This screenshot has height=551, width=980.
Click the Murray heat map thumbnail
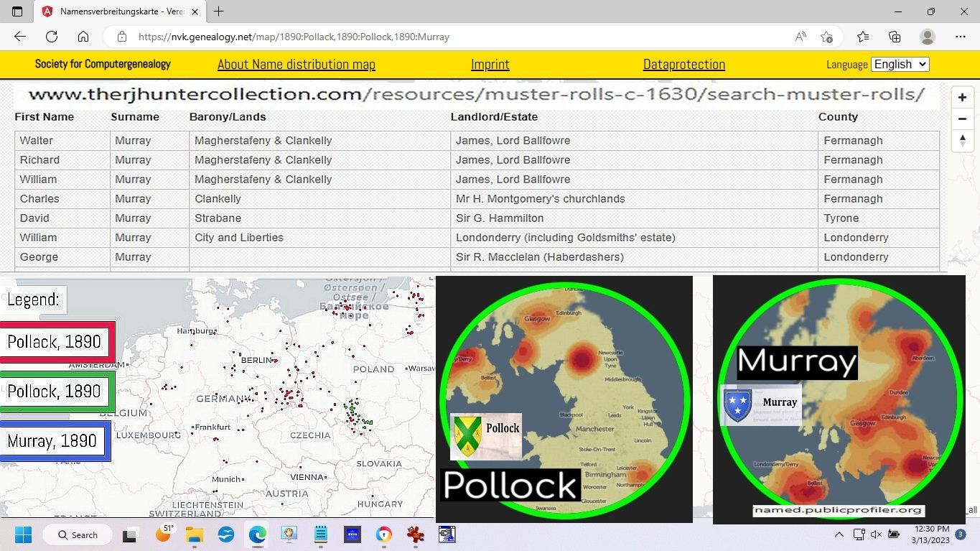[839, 399]
